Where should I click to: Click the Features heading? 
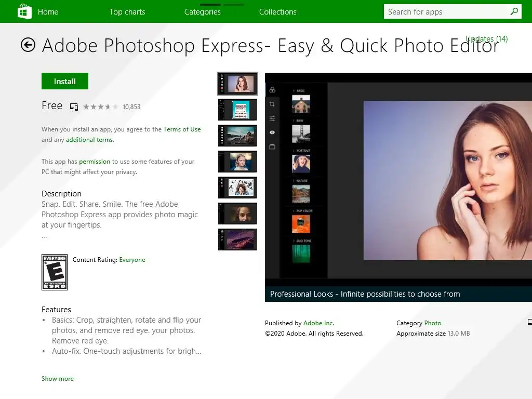[56, 310]
